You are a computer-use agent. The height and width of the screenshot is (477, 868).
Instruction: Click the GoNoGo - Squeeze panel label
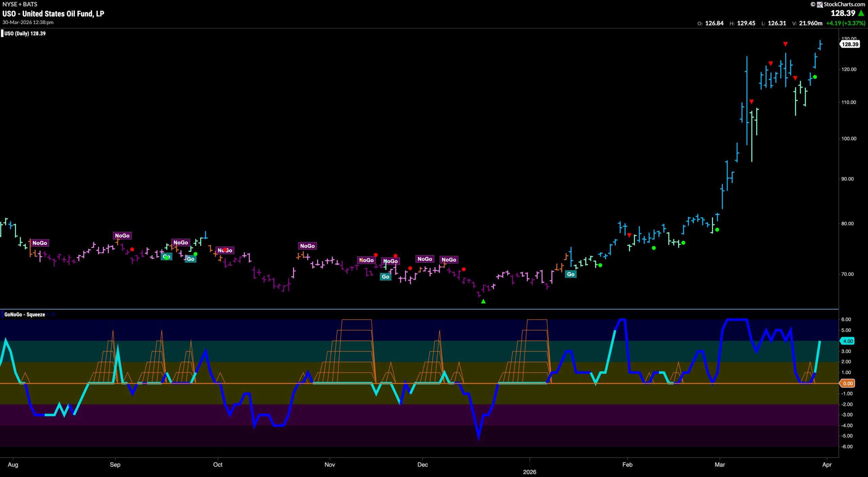click(24, 315)
